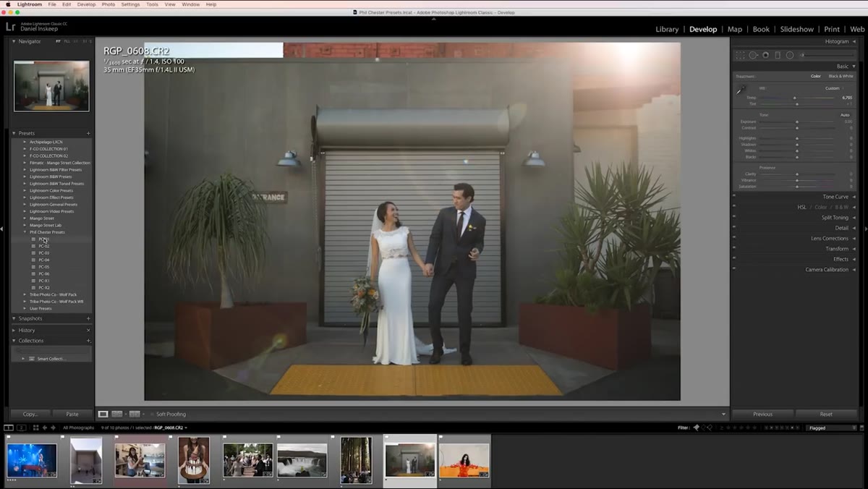Viewport: 868px width, 489px height.
Task: Click the Saturation slider handle
Action: click(797, 187)
